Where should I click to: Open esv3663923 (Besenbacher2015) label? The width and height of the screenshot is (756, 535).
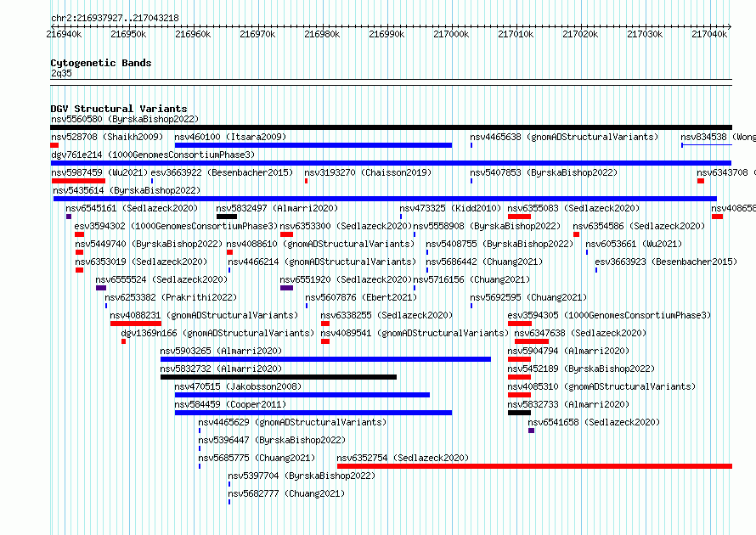coord(666,262)
